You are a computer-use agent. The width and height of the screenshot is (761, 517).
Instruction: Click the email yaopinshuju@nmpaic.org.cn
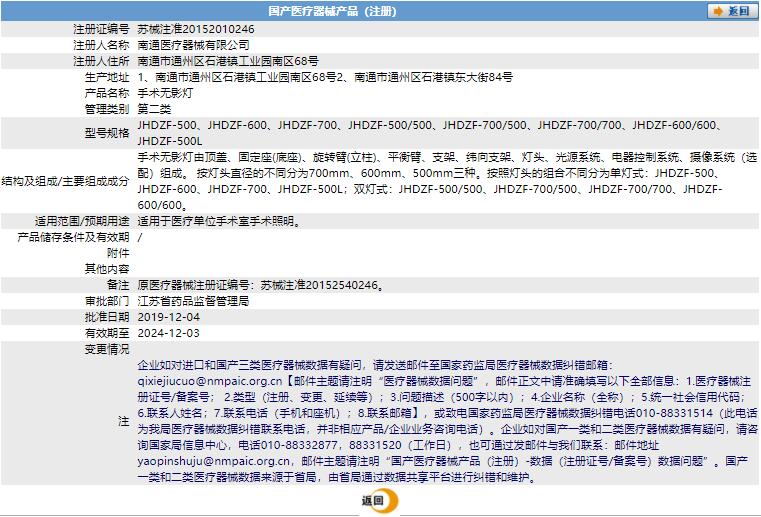tap(214, 461)
